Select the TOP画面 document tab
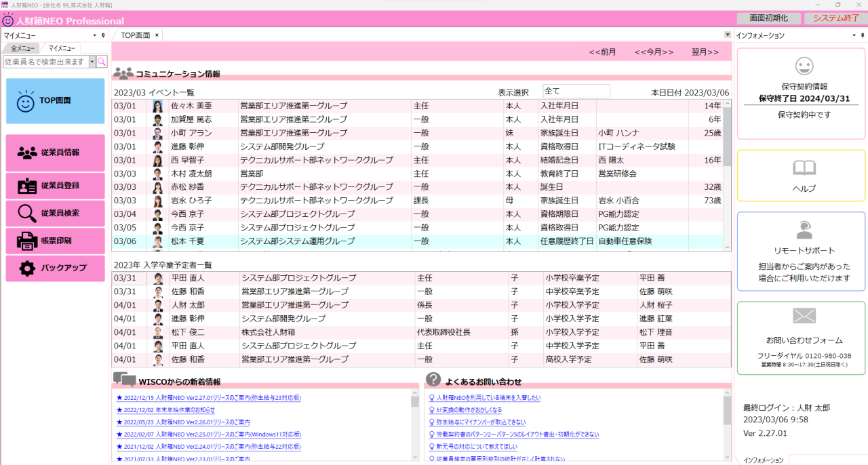 click(x=136, y=35)
